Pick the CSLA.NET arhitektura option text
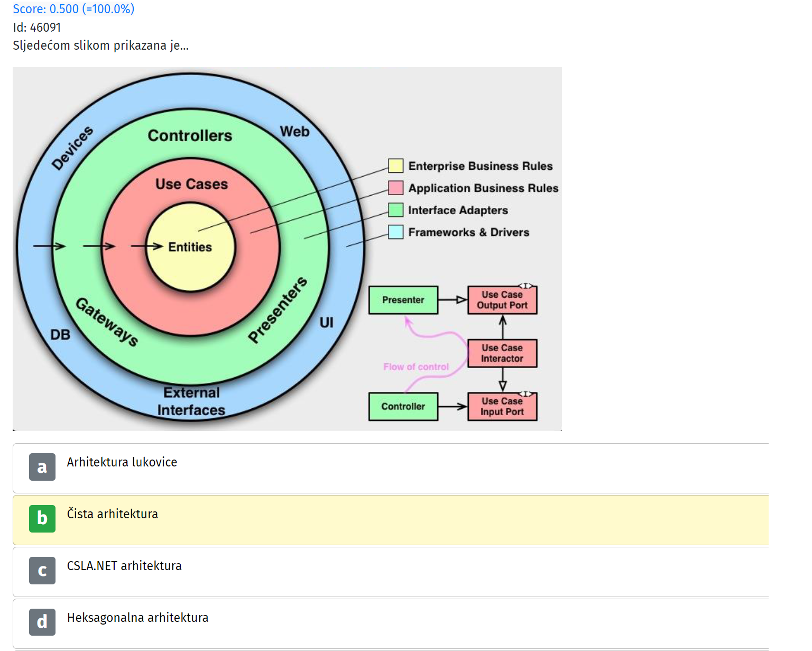This screenshot has width=812, height=651. click(124, 566)
